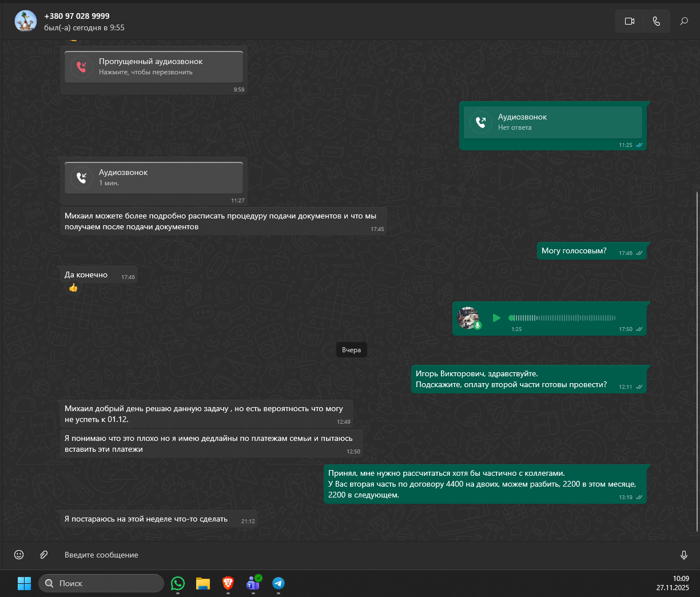Open search in this chat

coord(684,21)
